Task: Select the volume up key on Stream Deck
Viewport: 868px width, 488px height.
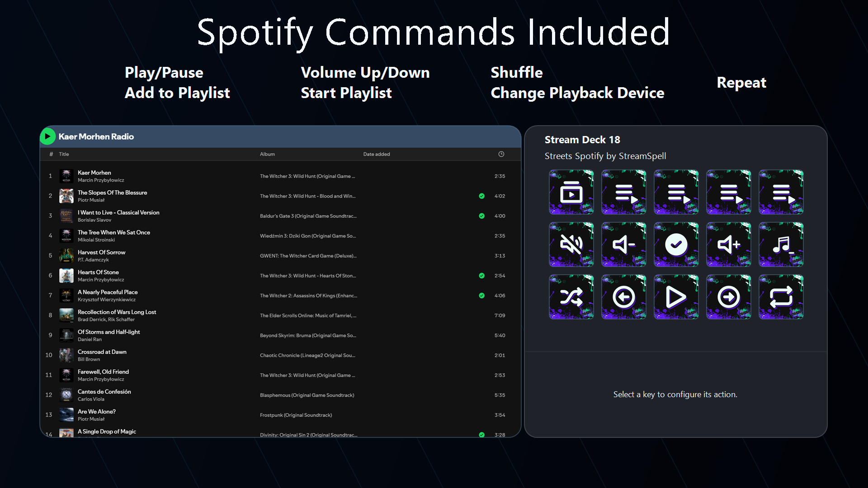Action: point(729,244)
